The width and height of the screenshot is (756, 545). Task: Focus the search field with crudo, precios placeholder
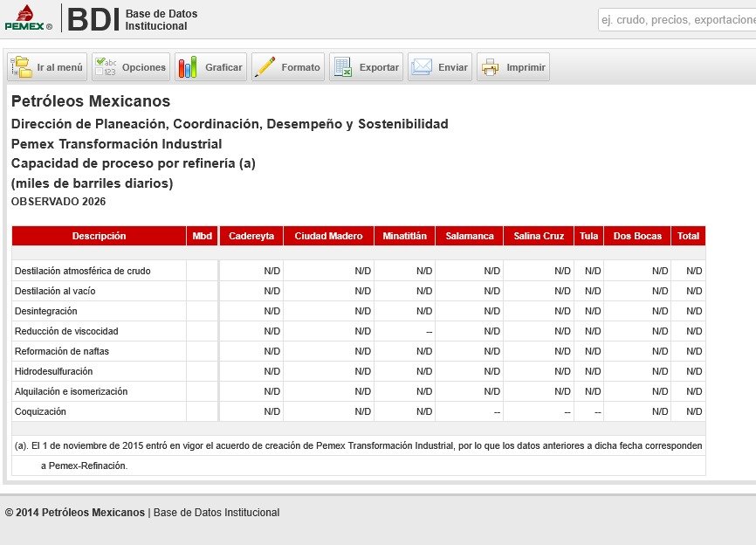click(677, 20)
